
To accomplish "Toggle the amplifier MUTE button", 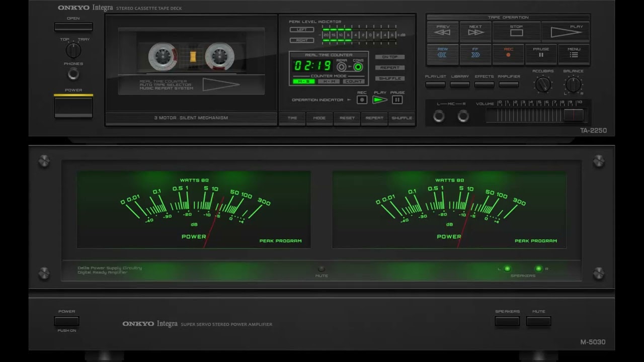I will [539, 321].
